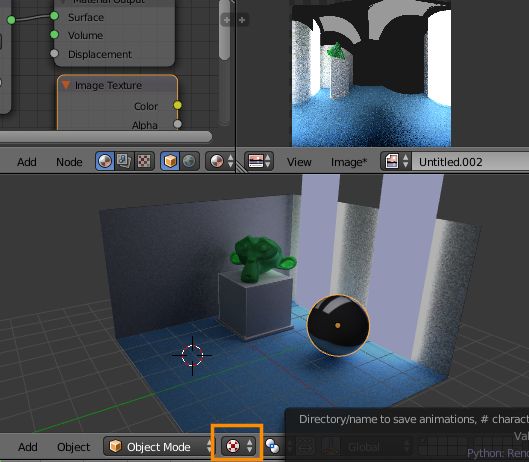Image resolution: width=529 pixels, height=462 pixels.
Task: Open the Object menu
Action: click(x=74, y=447)
